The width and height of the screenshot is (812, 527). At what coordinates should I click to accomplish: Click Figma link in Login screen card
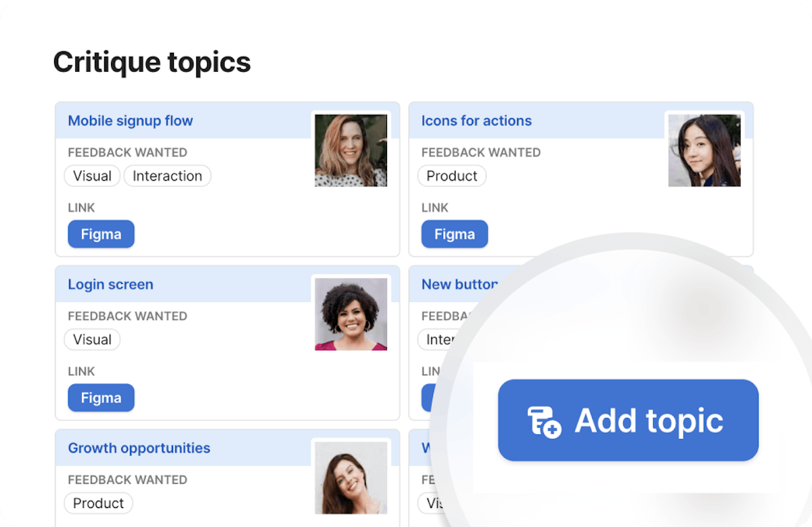[x=101, y=398]
